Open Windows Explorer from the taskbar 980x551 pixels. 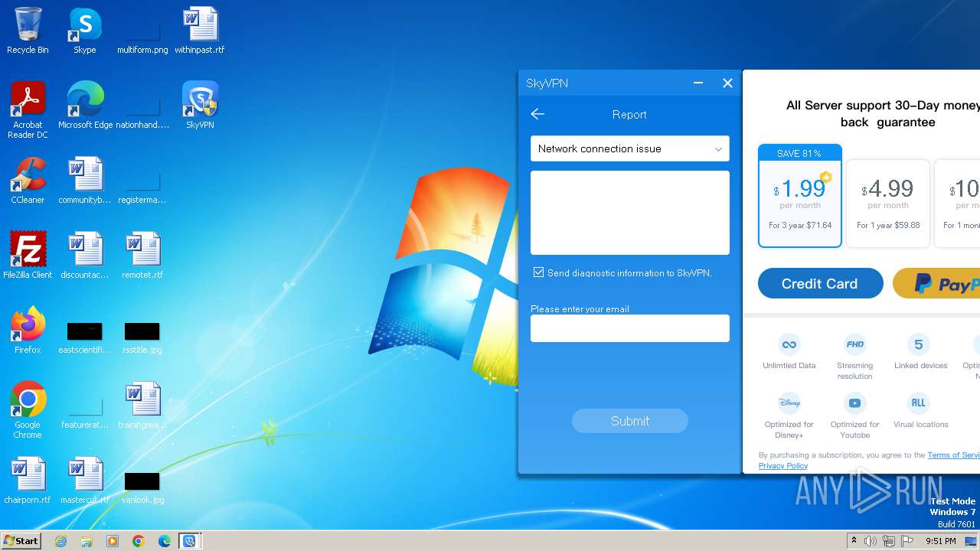(x=87, y=541)
